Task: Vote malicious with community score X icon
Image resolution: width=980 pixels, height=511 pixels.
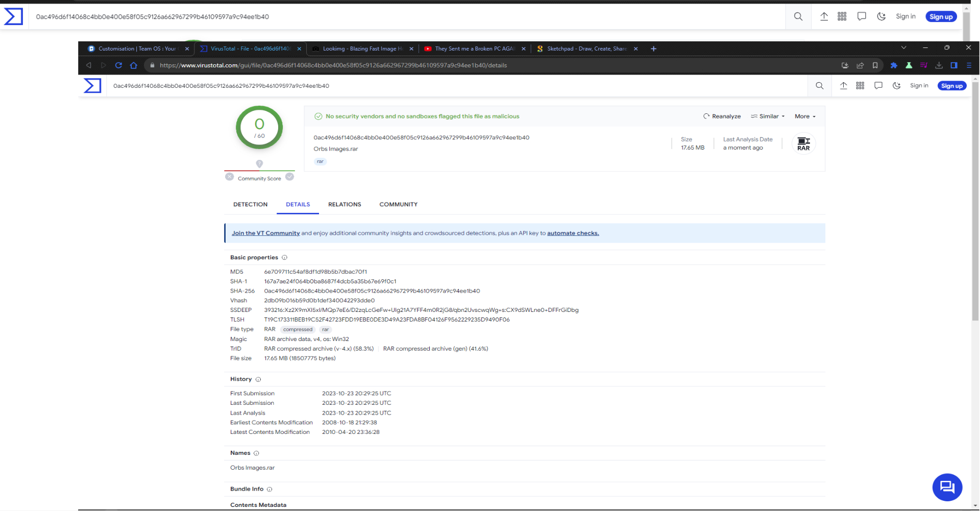Action: (x=230, y=177)
